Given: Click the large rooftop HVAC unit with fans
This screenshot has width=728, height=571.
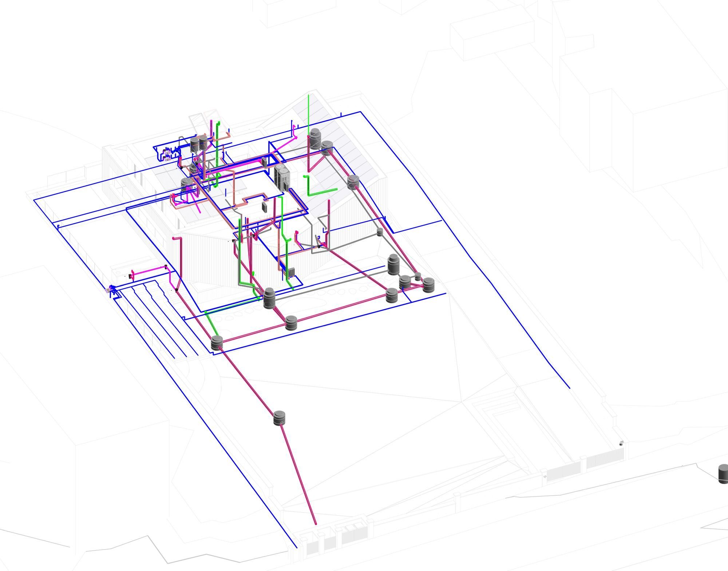Looking at the screenshot, I should coord(282,177).
